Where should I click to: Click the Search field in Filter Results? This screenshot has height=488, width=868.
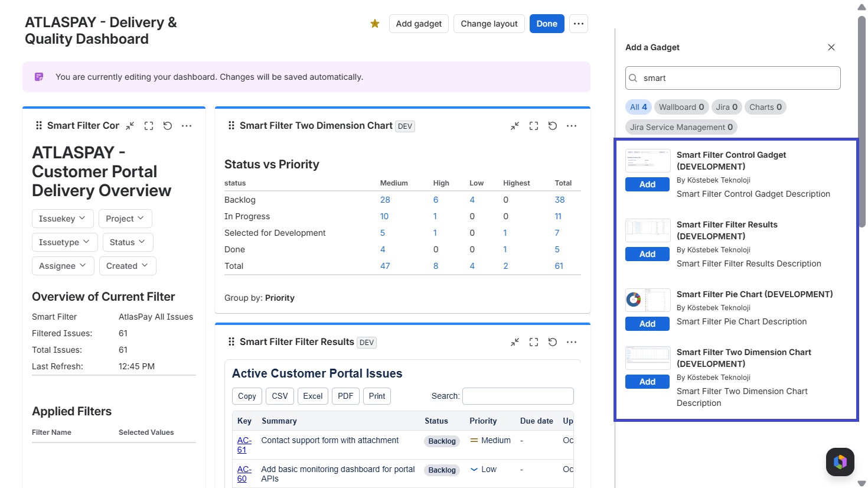click(x=518, y=396)
